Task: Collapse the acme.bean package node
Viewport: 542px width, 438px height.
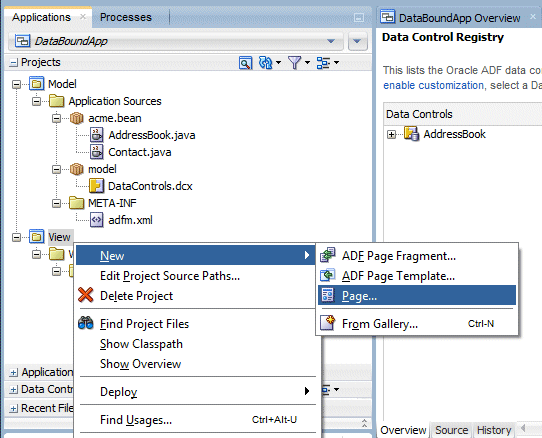Action: pos(56,118)
